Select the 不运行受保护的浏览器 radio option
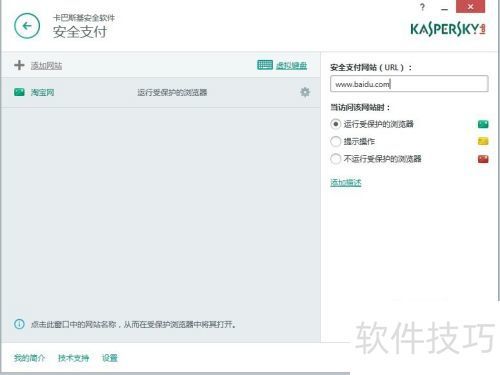The width and height of the screenshot is (500, 375). (x=336, y=159)
